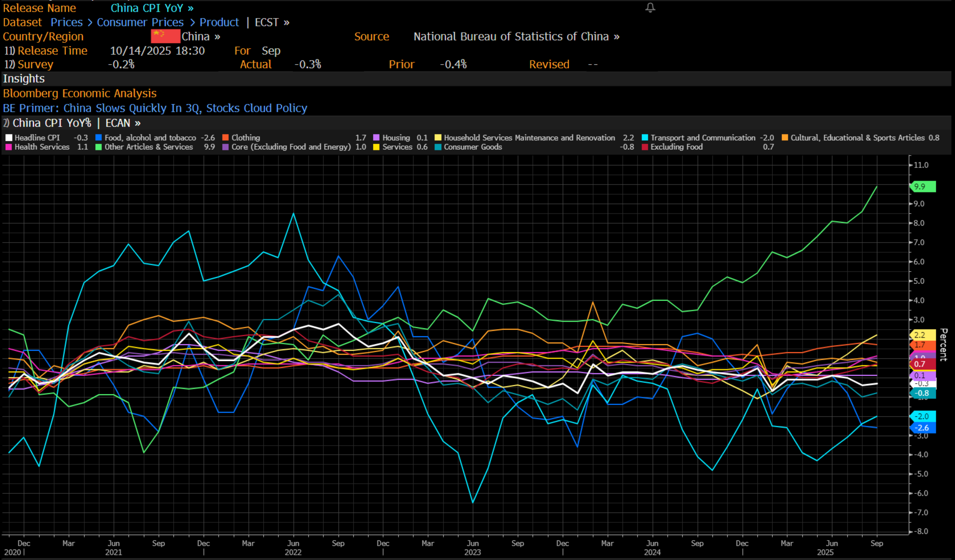Click the blue -2.6 axis value tag

point(923,428)
